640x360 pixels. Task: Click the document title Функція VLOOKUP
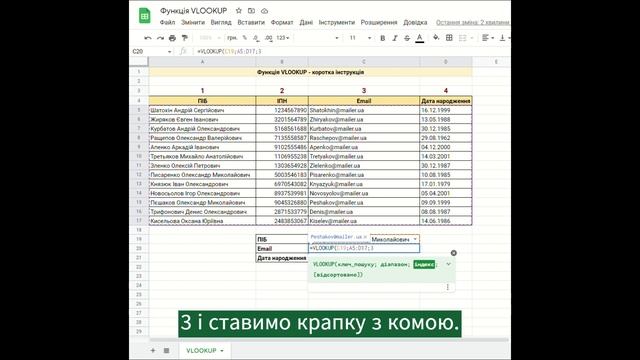coord(193,11)
